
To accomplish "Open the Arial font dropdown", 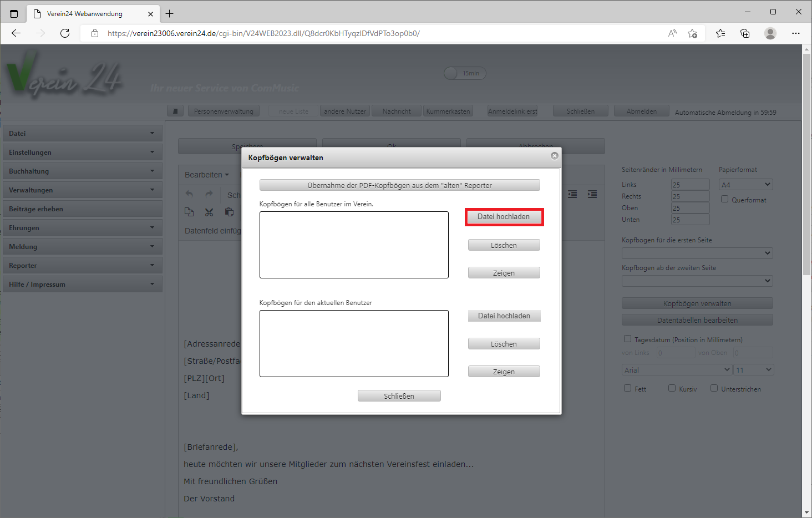I will click(677, 369).
